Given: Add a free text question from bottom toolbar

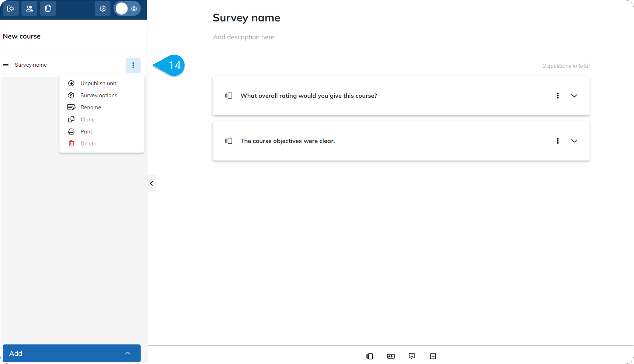Looking at the screenshot, I should click(391, 356).
